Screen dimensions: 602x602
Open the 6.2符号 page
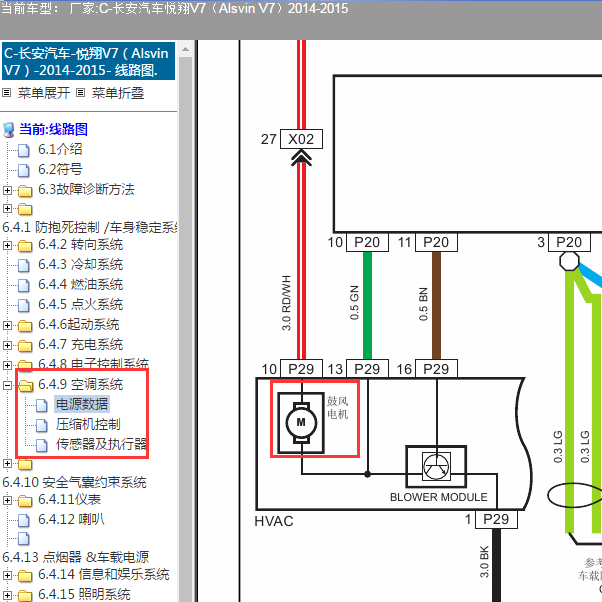(60, 169)
